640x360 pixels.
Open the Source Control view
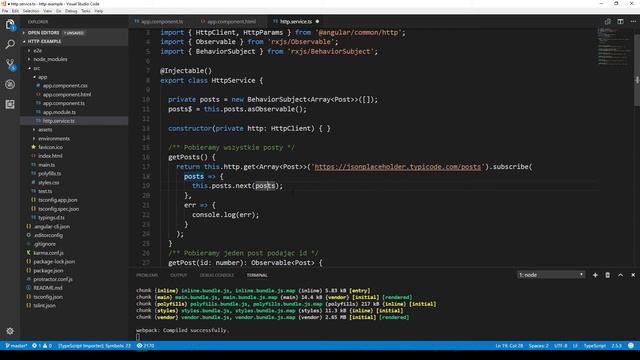[10, 64]
